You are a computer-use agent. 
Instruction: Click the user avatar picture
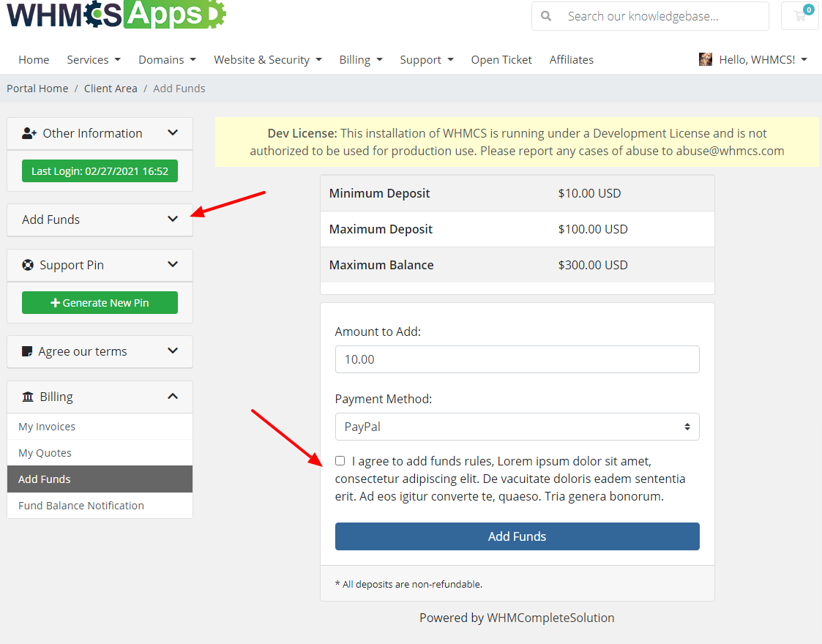[706, 59]
